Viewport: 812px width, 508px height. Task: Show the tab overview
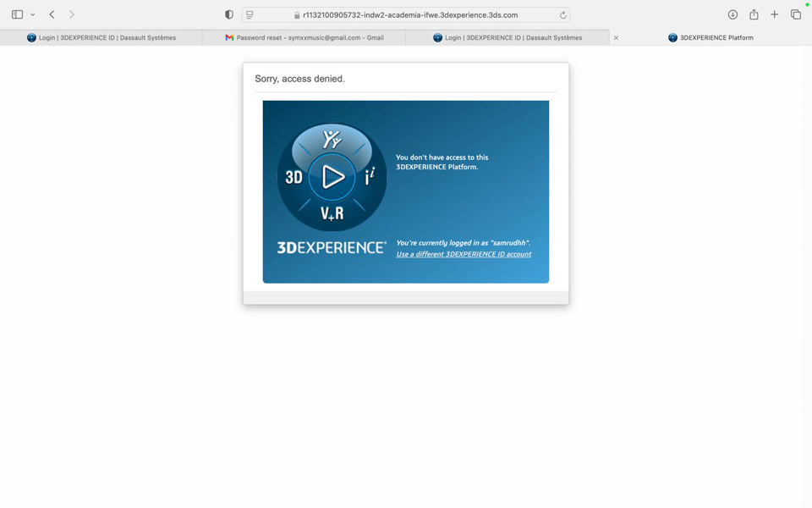(x=796, y=14)
